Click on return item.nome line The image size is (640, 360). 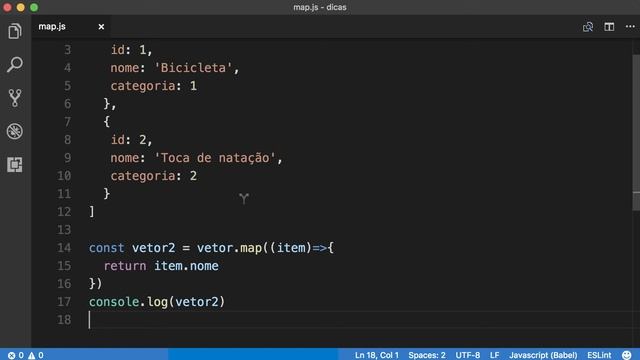point(161,266)
